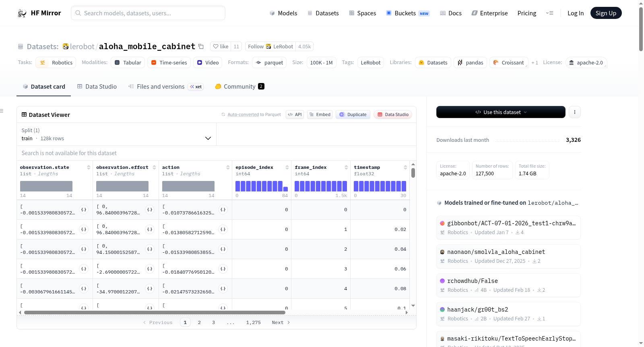Click the lerobot owner link in title

[82, 46]
